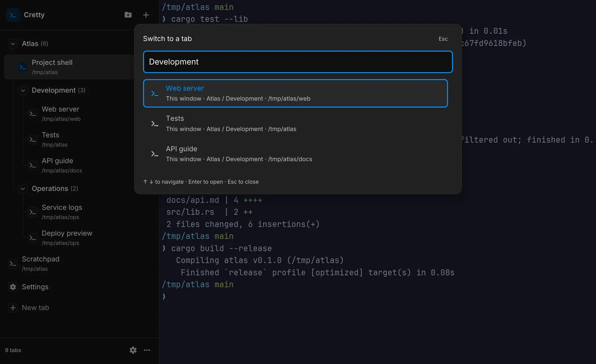Click the API guide sidebar terminal icon
The width and height of the screenshot is (596, 364).
pyautogui.click(x=33, y=165)
